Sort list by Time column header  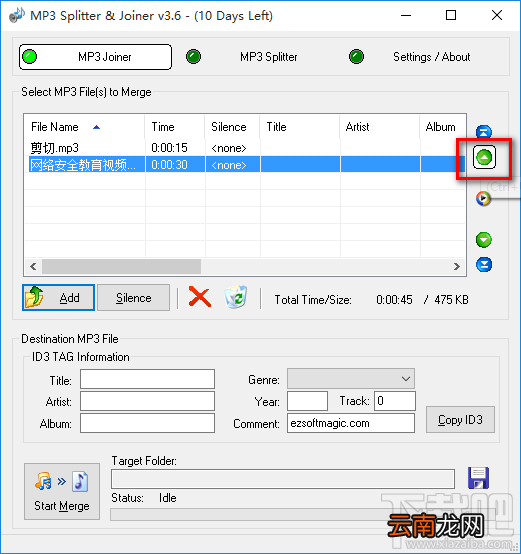point(174,127)
